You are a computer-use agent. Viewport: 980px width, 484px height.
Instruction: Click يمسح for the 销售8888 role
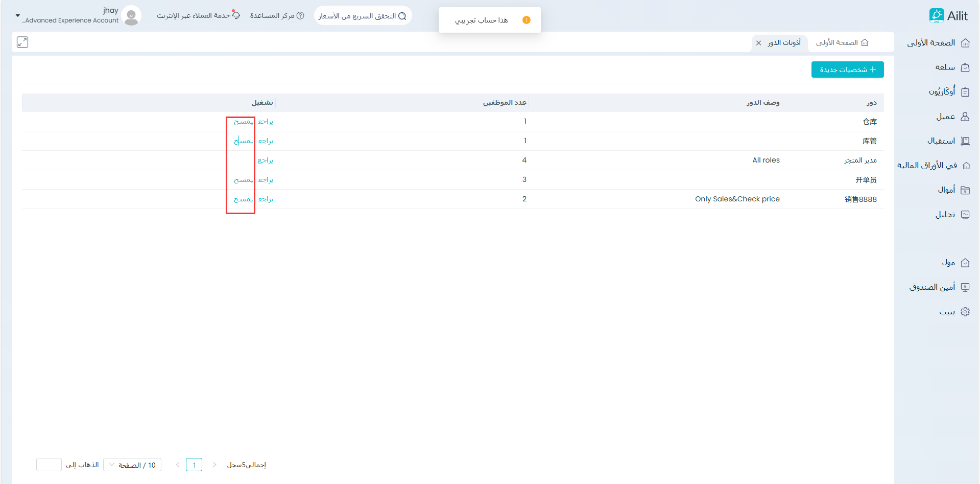(x=243, y=199)
